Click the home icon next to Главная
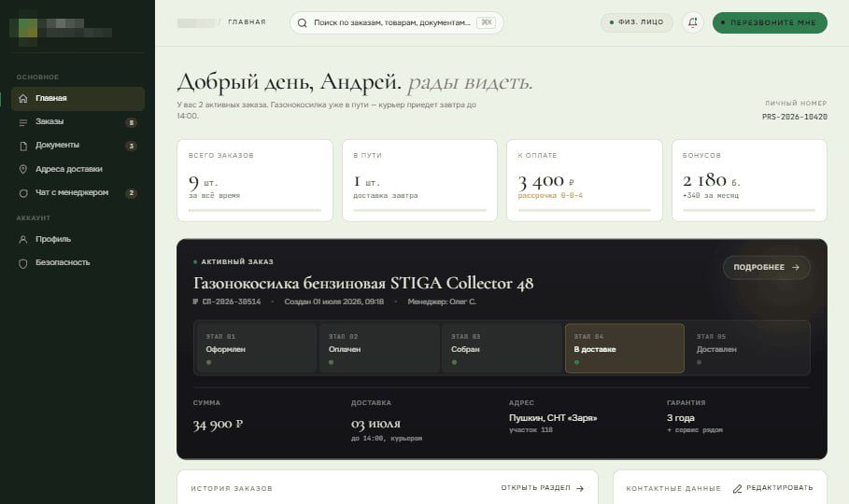This screenshot has height=504, width=849. point(22,99)
